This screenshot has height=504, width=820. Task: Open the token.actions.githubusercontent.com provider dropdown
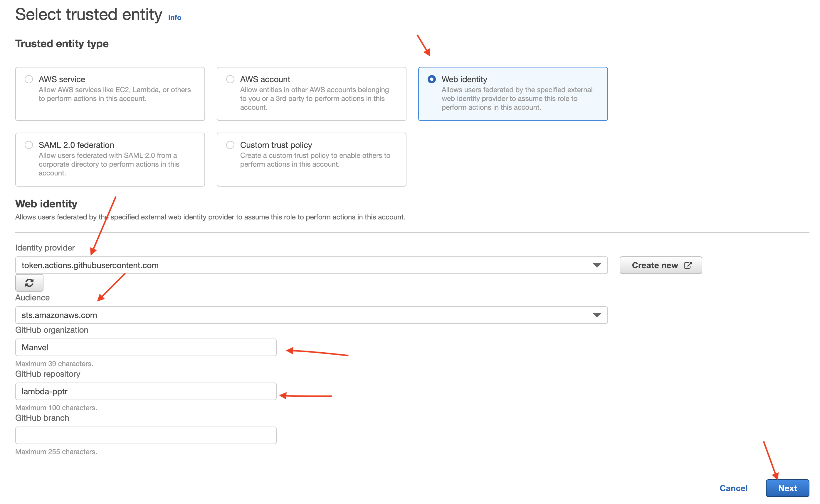click(x=300, y=265)
